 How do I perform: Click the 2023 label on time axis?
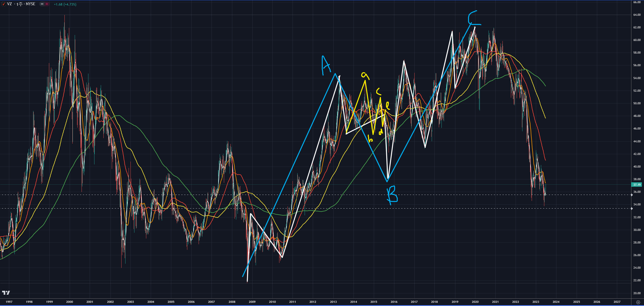[x=536, y=302]
